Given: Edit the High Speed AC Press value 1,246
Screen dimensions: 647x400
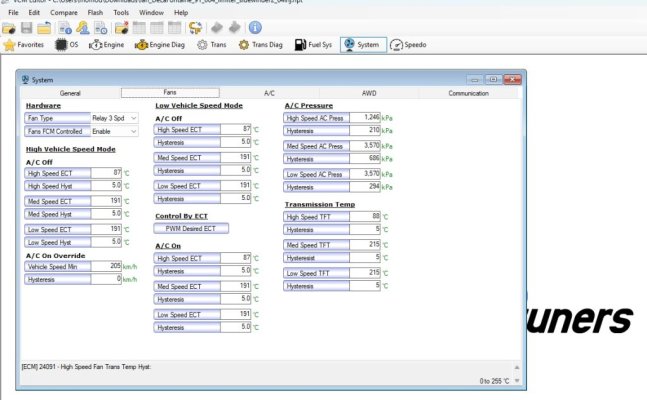Looking at the screenshot, I should pos(365,118).
